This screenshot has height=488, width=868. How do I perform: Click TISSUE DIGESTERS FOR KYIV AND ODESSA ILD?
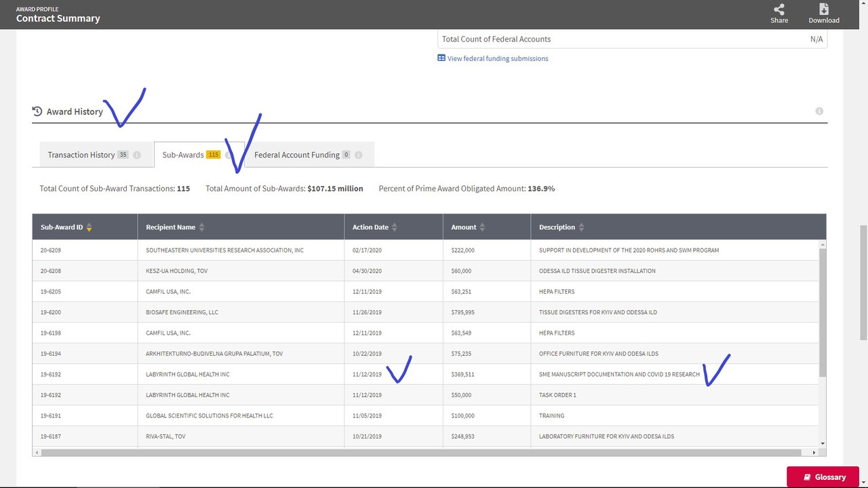click(x=598, y=312)
